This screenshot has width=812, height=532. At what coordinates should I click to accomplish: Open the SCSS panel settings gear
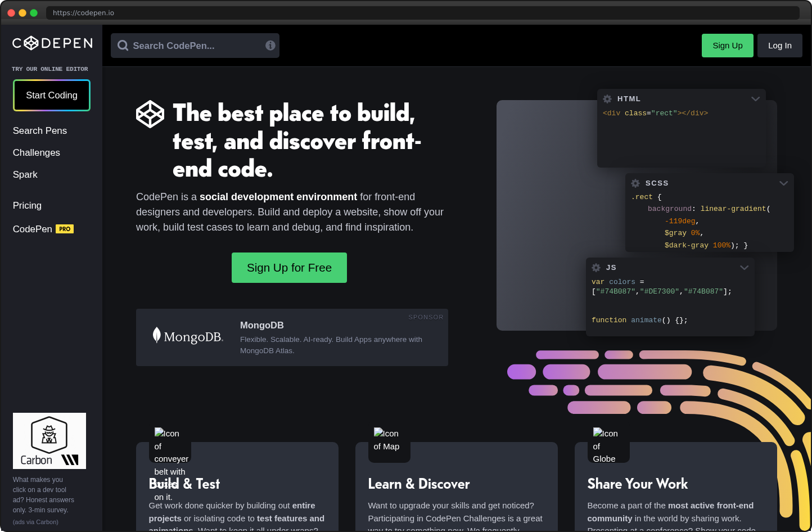pos(635,183)
